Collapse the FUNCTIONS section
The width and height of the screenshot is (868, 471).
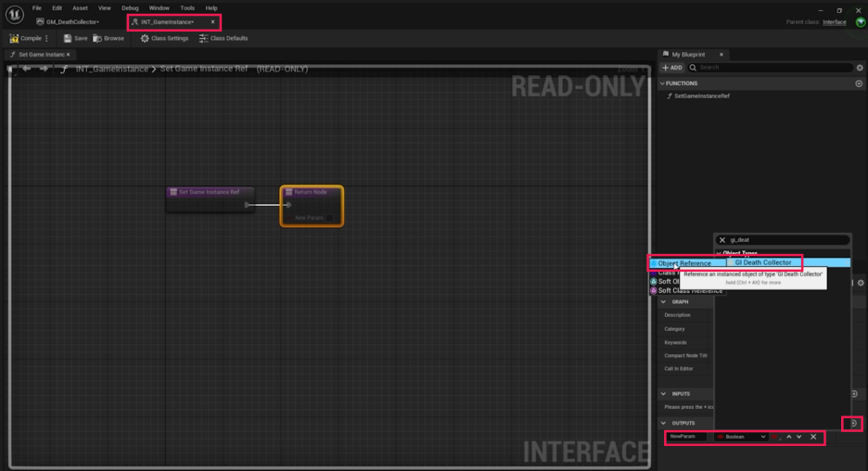(663, 83)
